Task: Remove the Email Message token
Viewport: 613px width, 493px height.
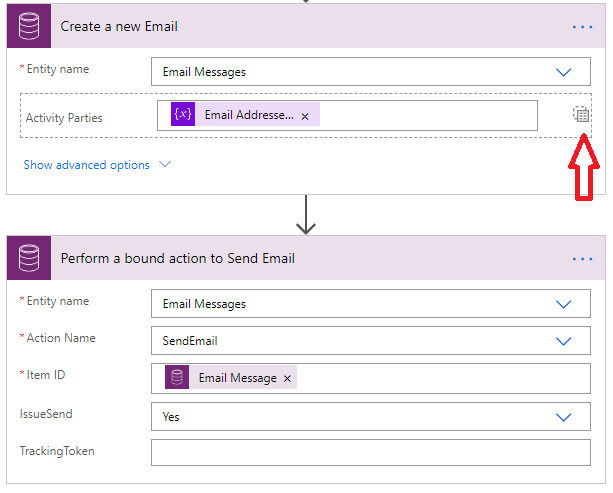Action: click(287, 379)
